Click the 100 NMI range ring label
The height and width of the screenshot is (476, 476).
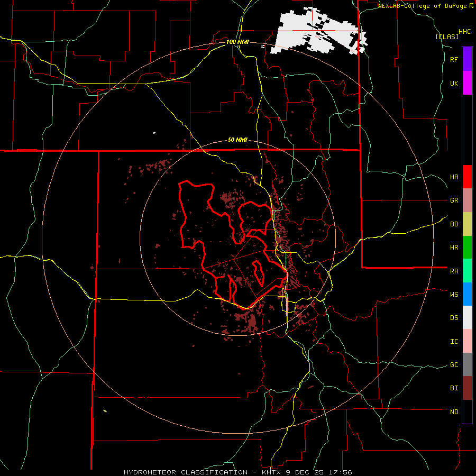coord(237,42)
